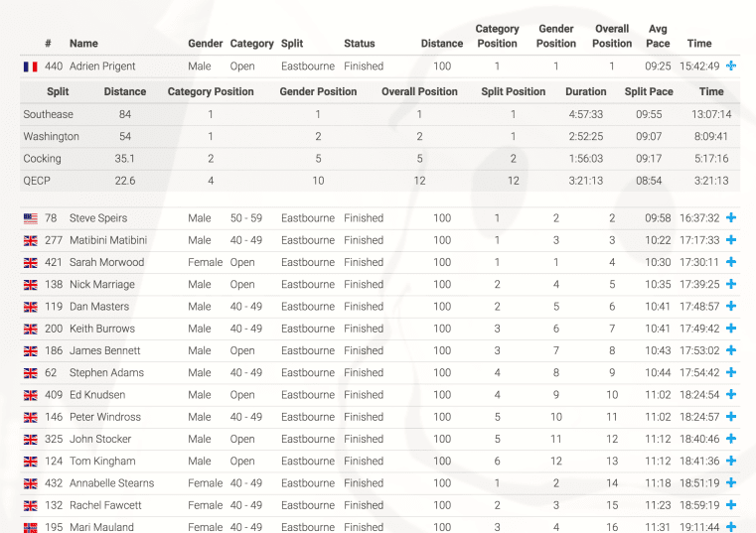The image size is (756, 533).
Task: Click Split Pace sub-table header
Action: tap(649, 91)
